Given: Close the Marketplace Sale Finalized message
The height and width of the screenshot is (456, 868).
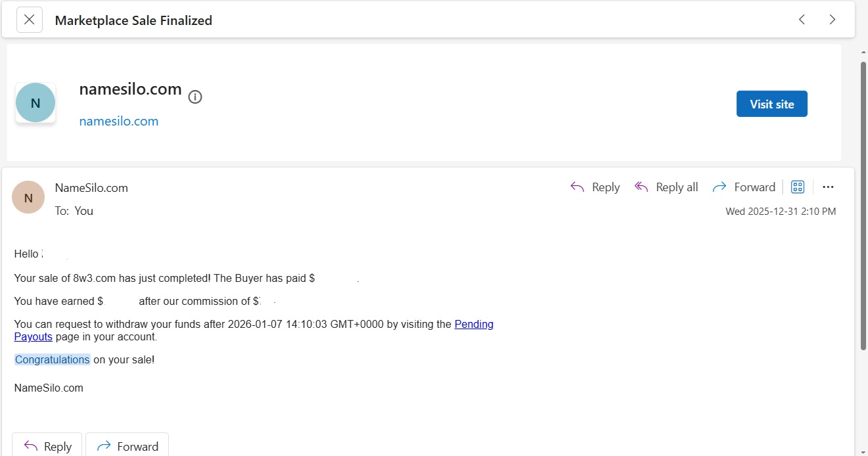Looking at the screenshot, I should point(29,20).
